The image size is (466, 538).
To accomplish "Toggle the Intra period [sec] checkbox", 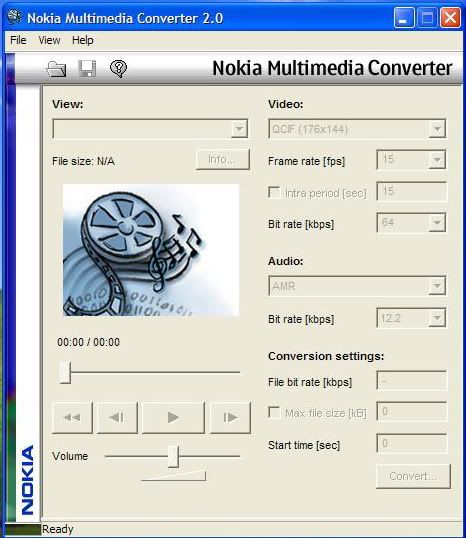I will (274, 192).
